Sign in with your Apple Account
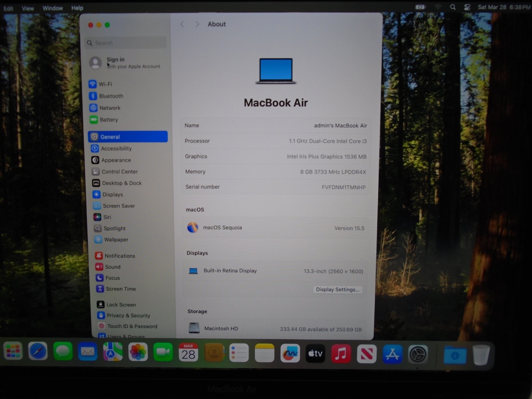The width and height of the screenshot is (532, 399). coord(125,63)
